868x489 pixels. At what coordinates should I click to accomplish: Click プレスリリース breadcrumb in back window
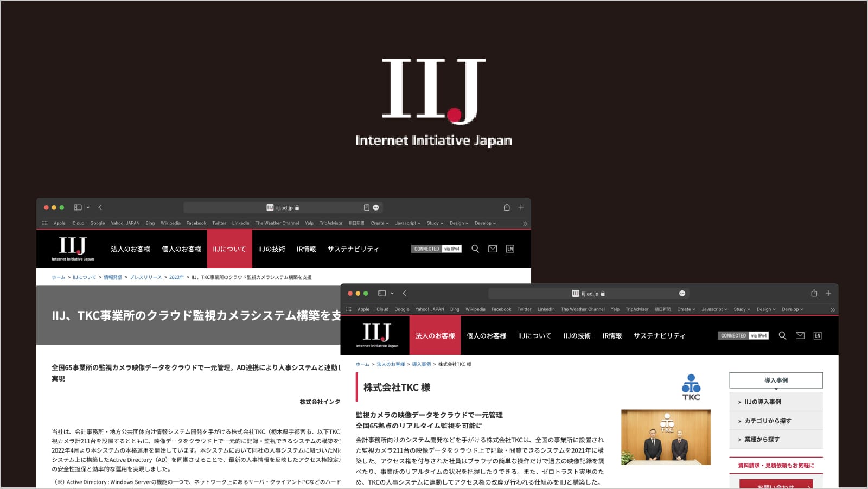click(145, 277)
